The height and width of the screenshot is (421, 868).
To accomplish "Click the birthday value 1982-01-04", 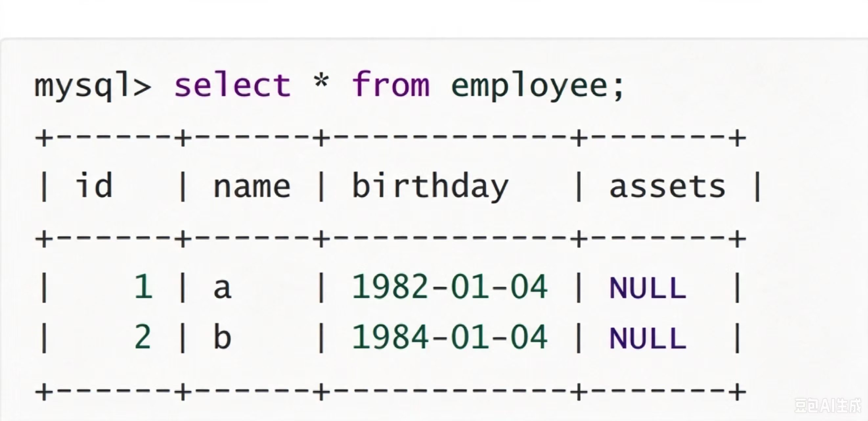I will (450, 286).
